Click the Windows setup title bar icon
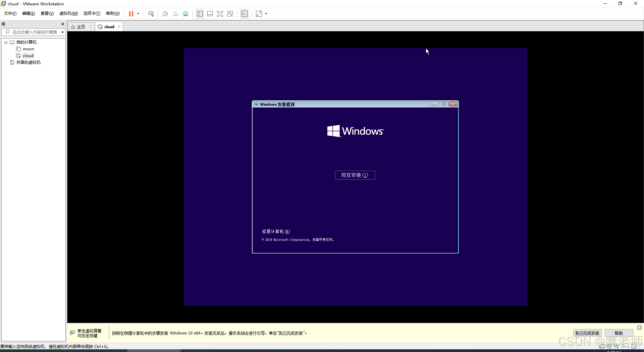 click(x=256, y=104)
